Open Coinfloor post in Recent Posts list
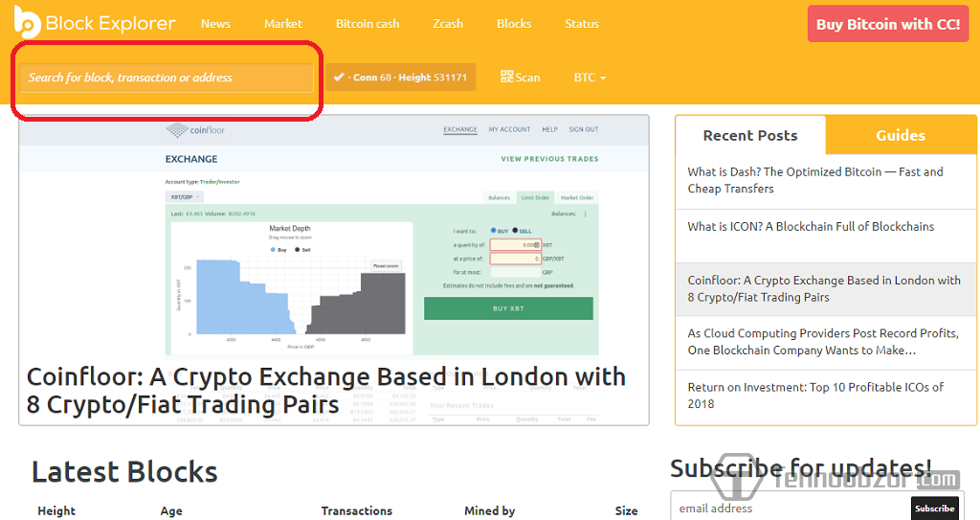The height and width of the screenshot is (520, 980). [826, 289]
